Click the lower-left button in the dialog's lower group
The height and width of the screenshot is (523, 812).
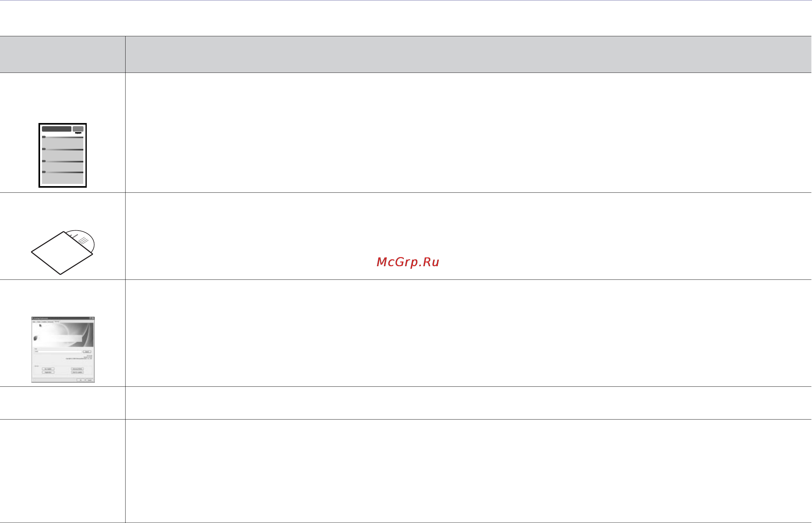pyautogui.click(x=48, y=373)
